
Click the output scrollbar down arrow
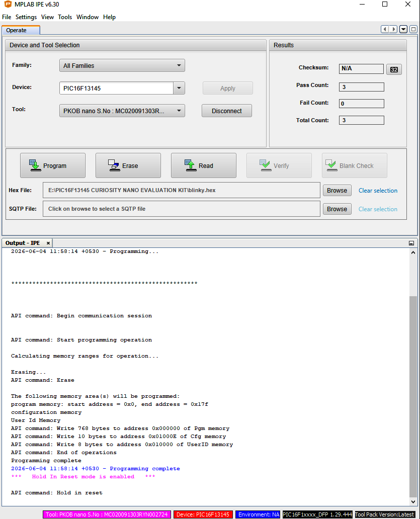(413, 501)
